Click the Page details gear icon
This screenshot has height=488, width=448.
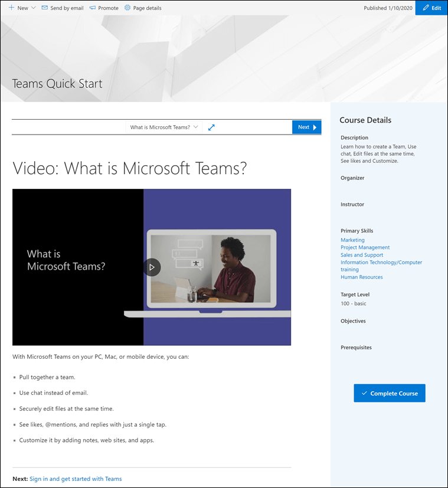[x=127, y=8]
